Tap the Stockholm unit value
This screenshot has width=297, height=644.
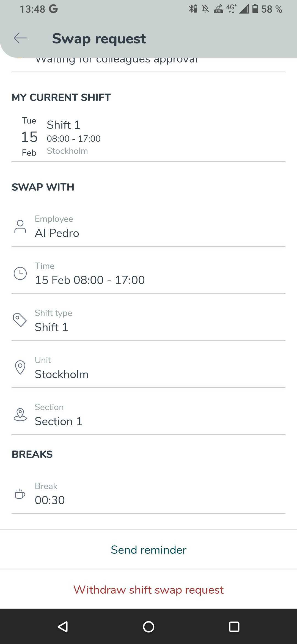[62, 374]
